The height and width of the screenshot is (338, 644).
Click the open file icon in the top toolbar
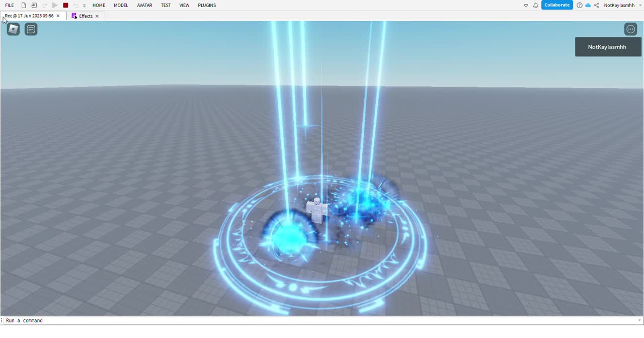tap(34, 5)
